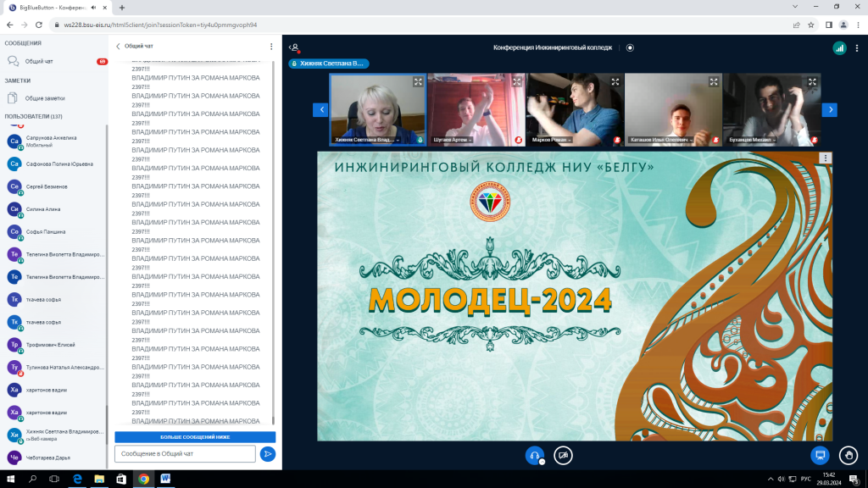
Task: Click the recording indicator button
Action: point(630,47)
